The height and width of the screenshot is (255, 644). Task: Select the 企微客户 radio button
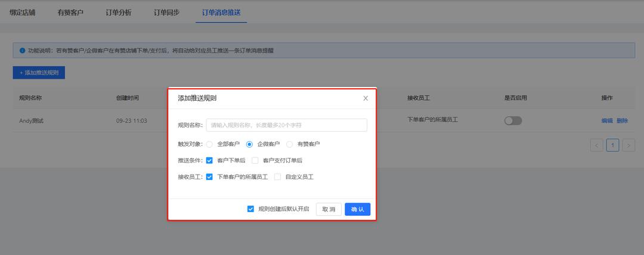click(x=249, y=144)
